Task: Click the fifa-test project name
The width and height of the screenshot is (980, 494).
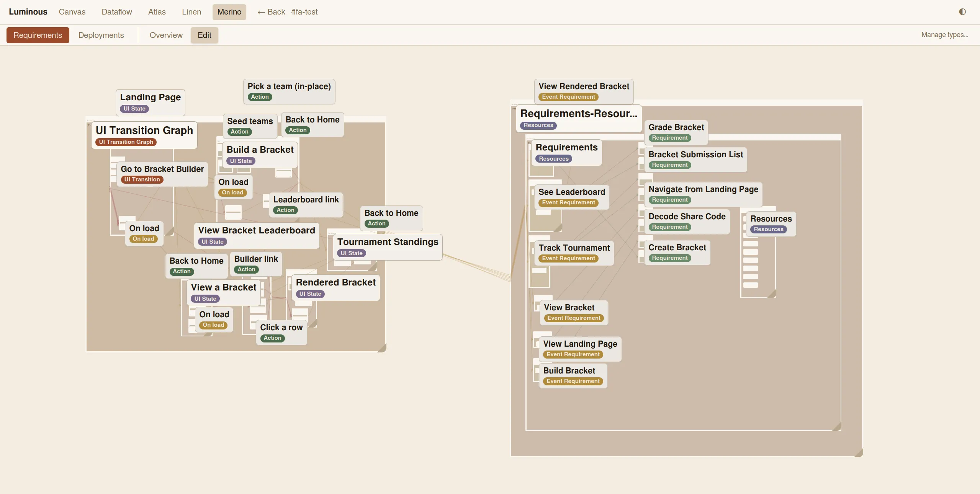Action: click(304, 12)
